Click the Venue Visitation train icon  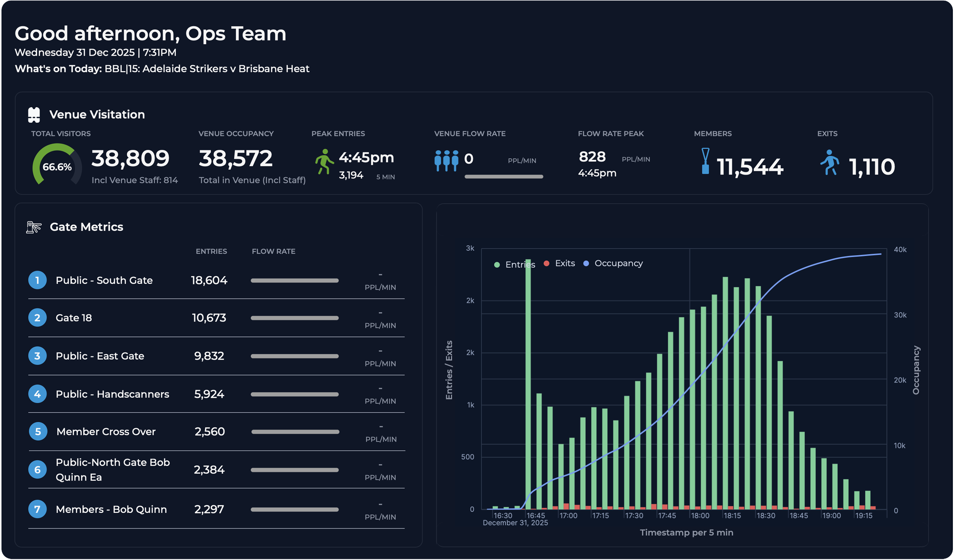(34, 115)
